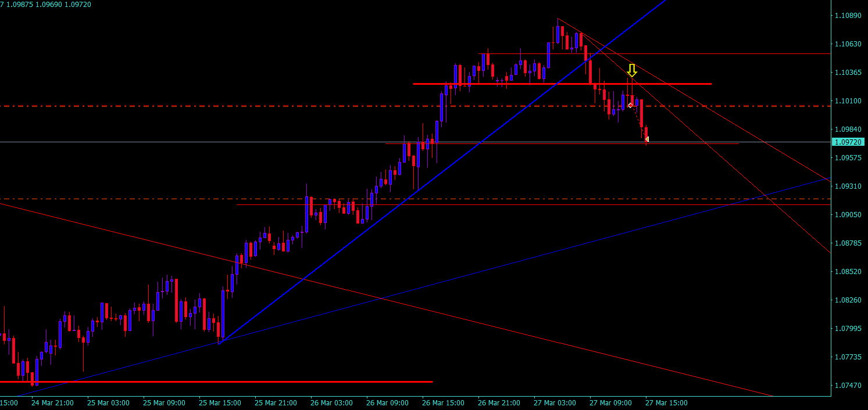Select the thick red line near 1.10250
868x410 pixels.
pyautogui.click(x=562, y=84)
